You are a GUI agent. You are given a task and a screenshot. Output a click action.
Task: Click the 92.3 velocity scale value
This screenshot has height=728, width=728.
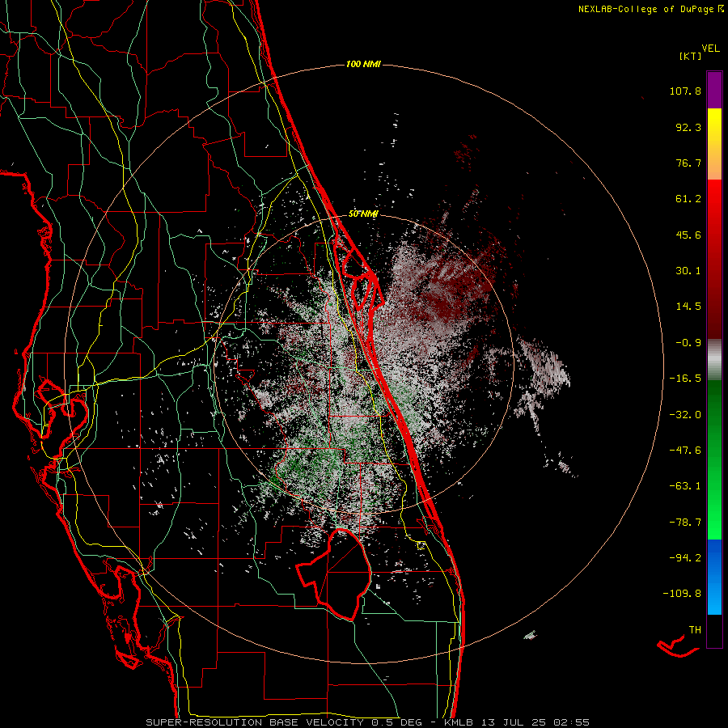(688, 127)
